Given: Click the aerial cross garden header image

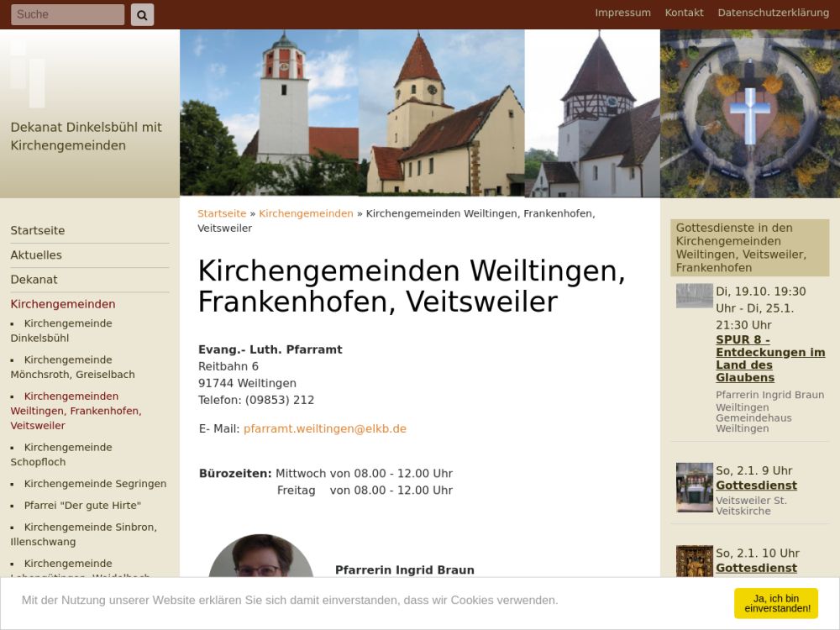Looking at the screenshot, I should [x=749, y=113].
